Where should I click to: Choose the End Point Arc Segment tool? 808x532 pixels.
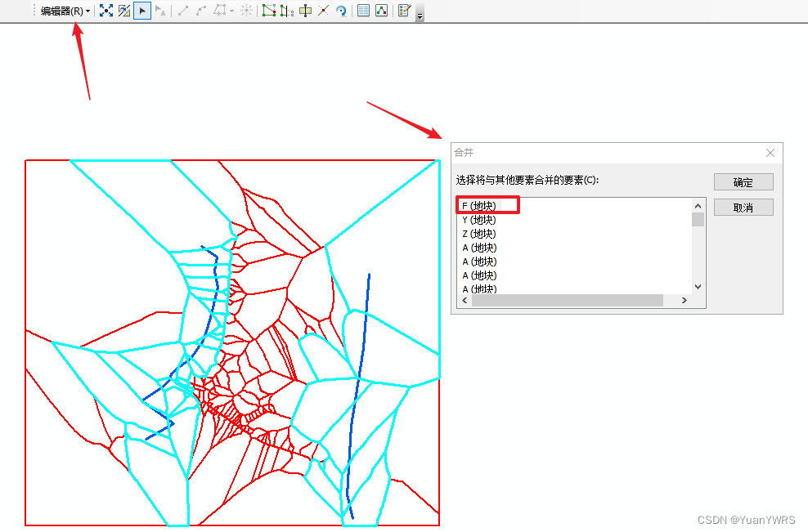pos(201,11)
